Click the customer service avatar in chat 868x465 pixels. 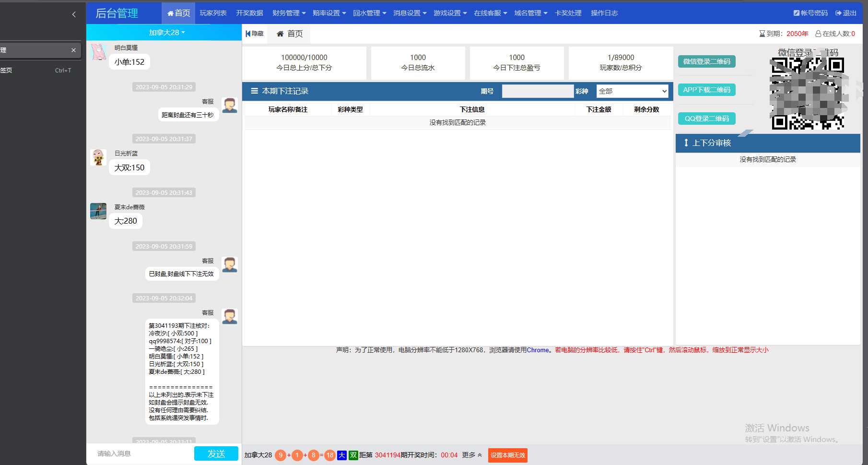(x=229, y=105)
